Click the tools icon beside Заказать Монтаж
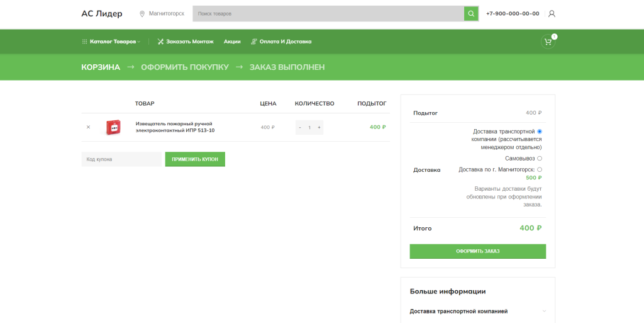 click(x=160, y=42)
